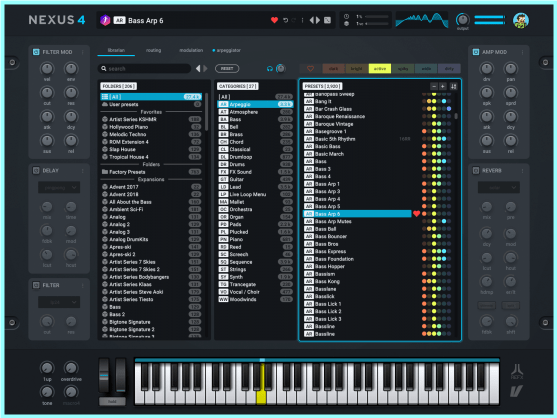Enable the DELAY module power switch
Screen dimensions: 557x418
click(36, 171)
